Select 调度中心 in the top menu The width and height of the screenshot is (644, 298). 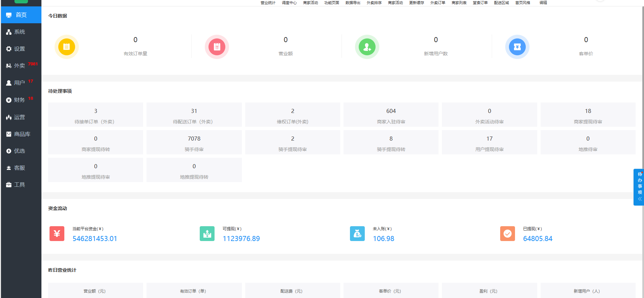pyautogui.click(x=289, y=3)
